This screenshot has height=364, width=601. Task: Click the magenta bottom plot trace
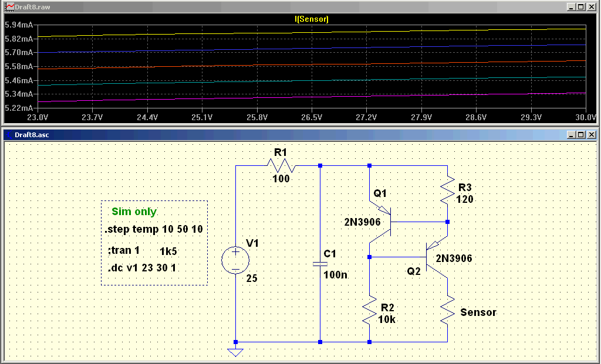[x=312, y=97]
